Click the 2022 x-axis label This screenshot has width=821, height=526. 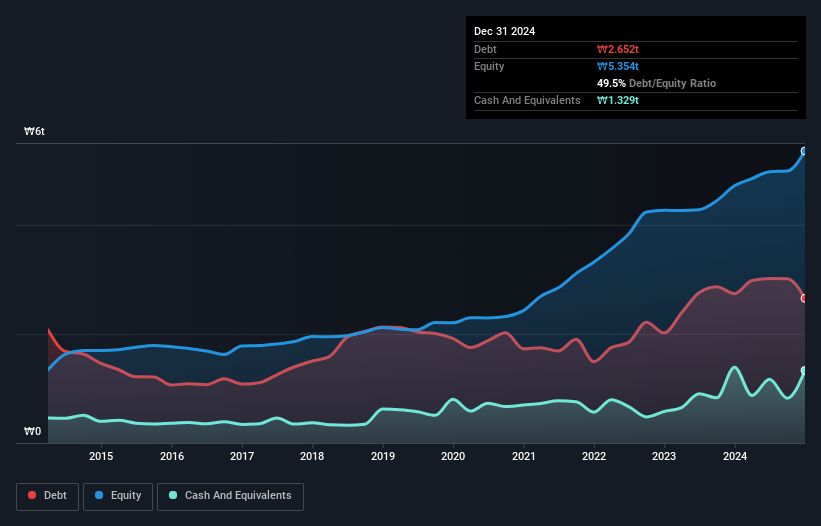point(594,456)
